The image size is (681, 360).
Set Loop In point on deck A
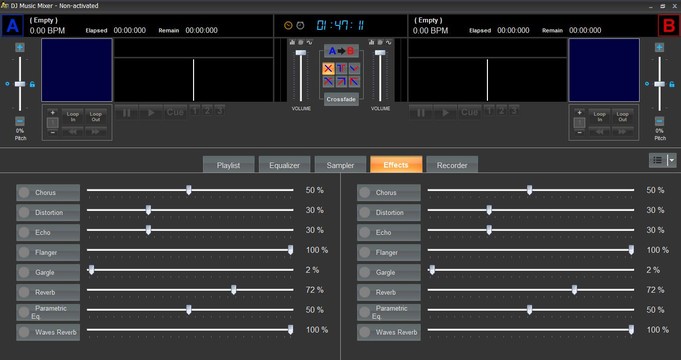tap(73, 116)
